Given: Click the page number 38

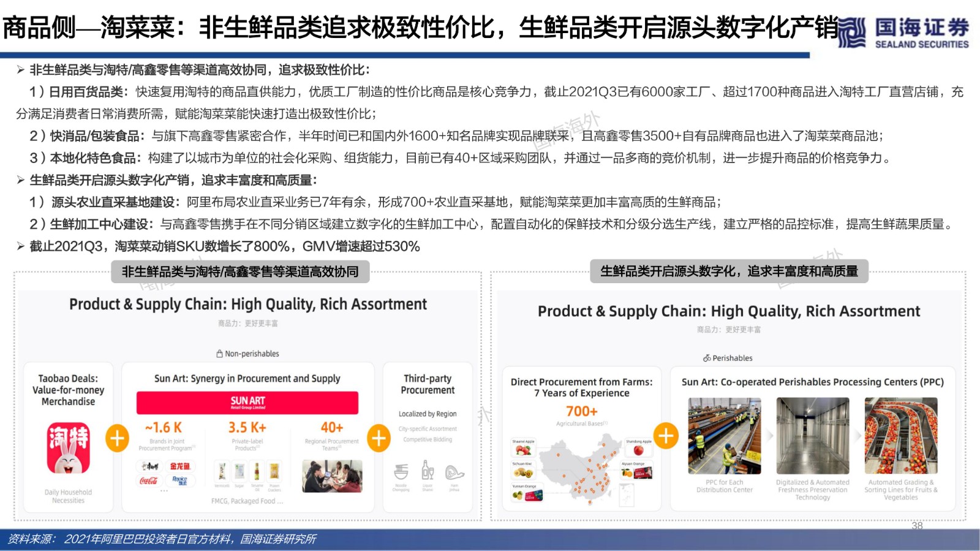Looking at the screenshot, I should click(x=917, y=525).
